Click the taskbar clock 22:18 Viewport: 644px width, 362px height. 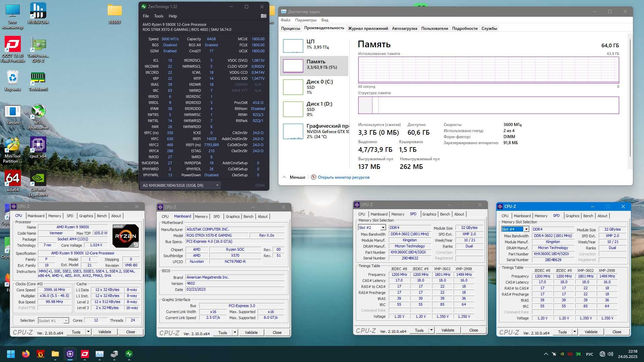628,354
